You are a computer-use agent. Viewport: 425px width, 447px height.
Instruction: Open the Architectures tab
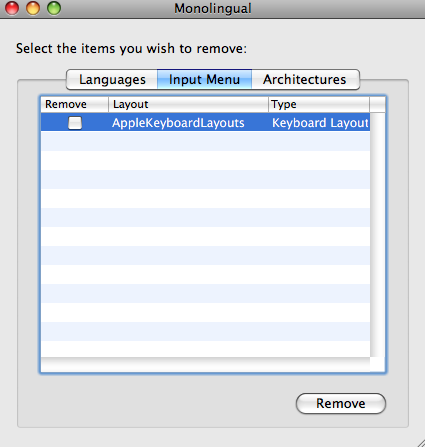click(305, 80)
